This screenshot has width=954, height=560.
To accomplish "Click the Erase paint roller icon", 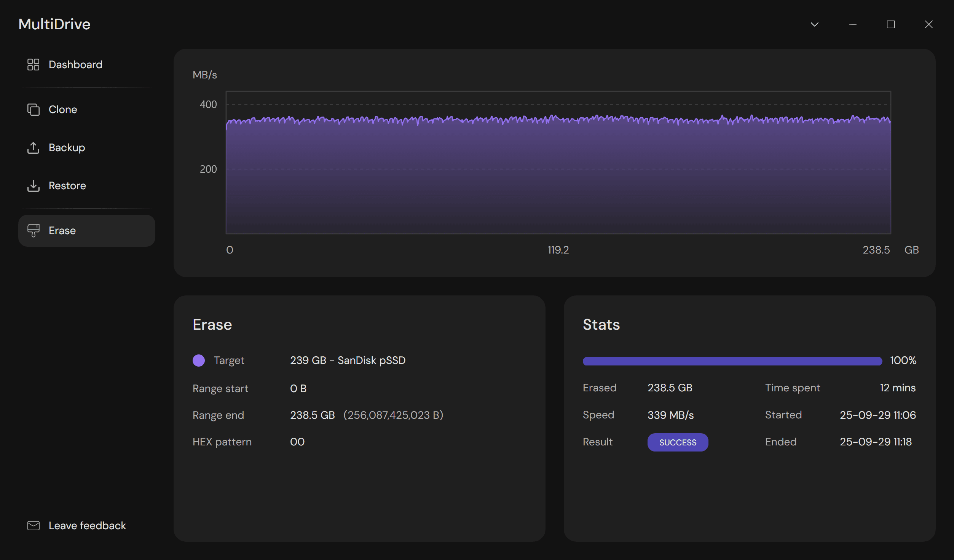I will pyautogui.click(x=33, y=231).
